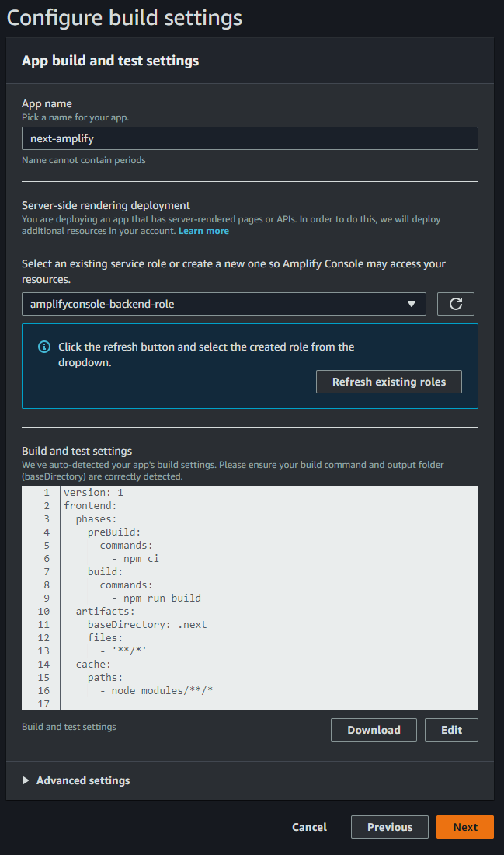The image size is (504, 855).
Task: Click the 'App build and test settings' header
Action: pos(110,61)
